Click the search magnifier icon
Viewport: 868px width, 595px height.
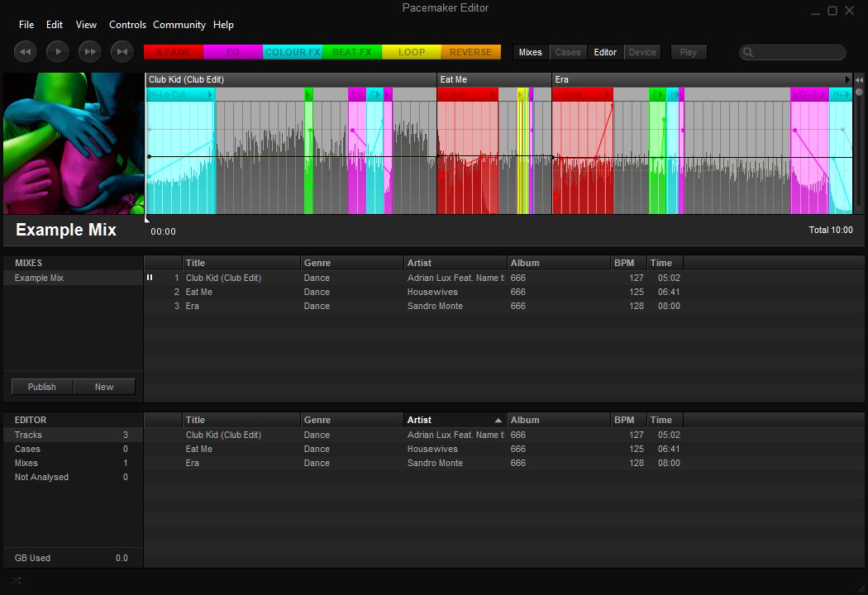(x=748, y=52)
